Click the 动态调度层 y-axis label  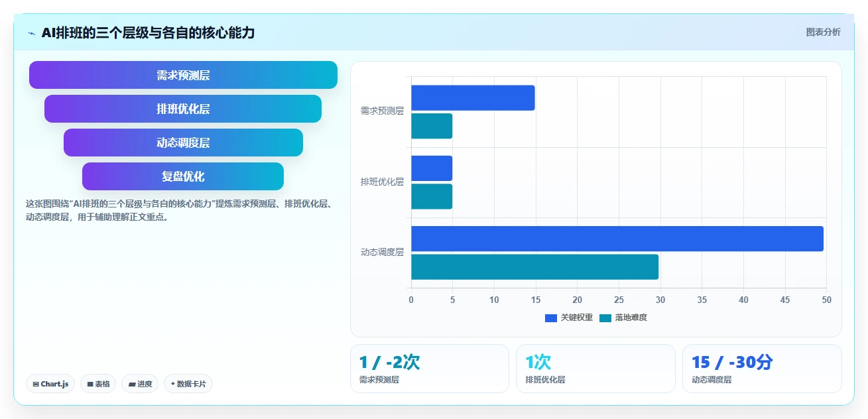pyautogui.click(x=382, y=252)
